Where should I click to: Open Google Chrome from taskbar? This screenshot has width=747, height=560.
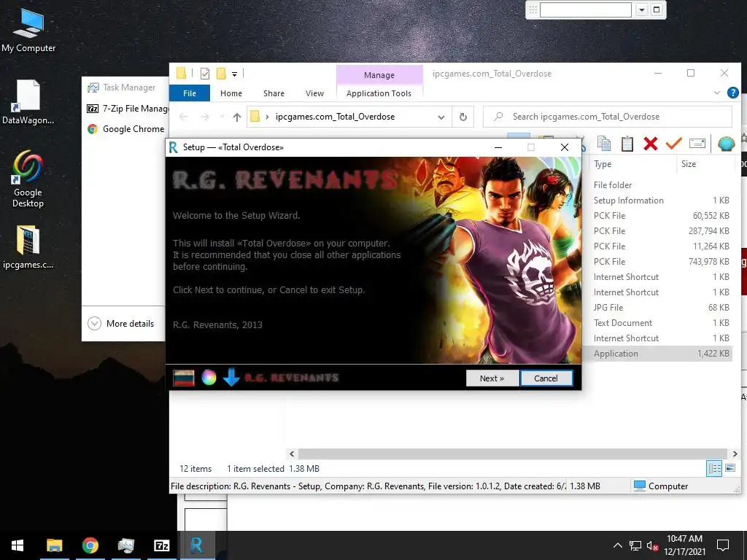click(90, 545)
